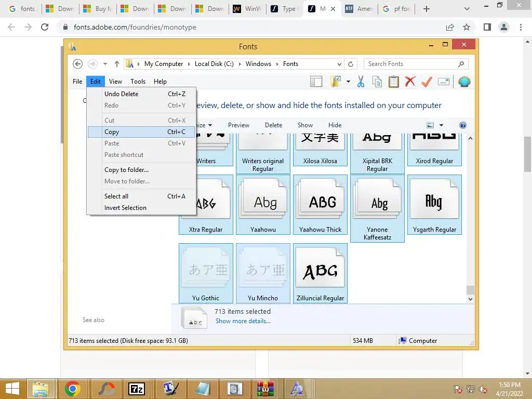
Task: Select the Yaahowu Thick font thumbnail
Action: coord(320,205)
